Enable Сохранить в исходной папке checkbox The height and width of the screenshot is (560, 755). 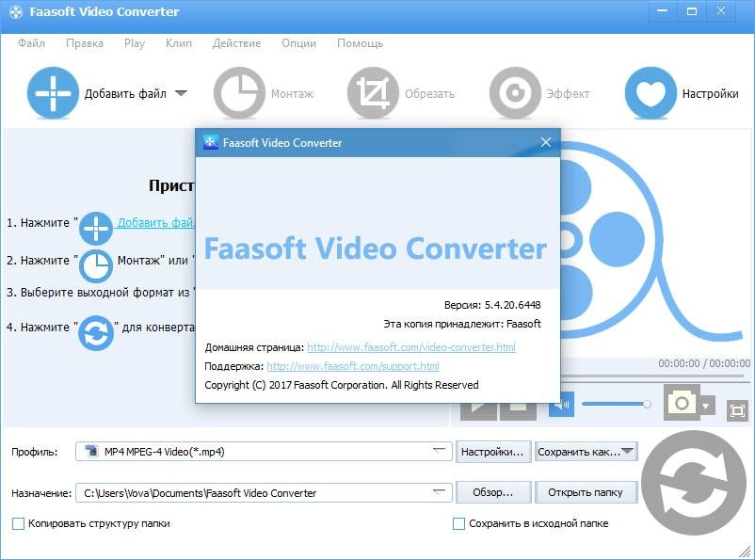(x=458, y=523)
